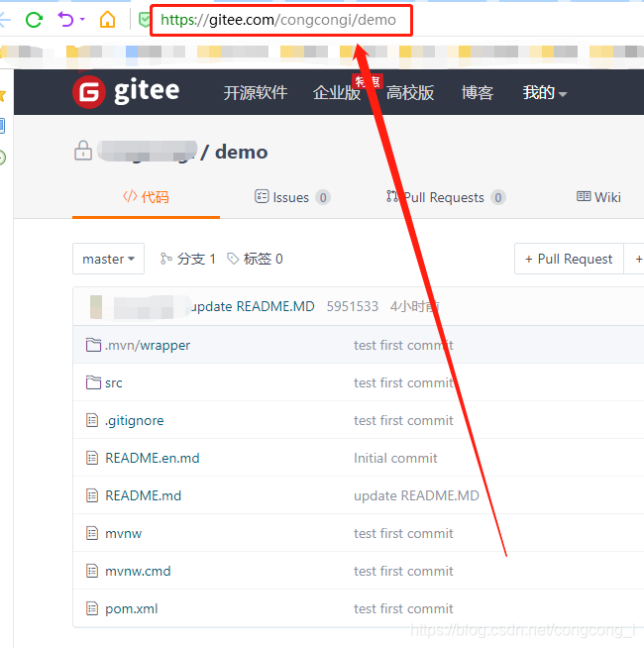Screen dimensions: 644x648
Task: Click the .gitignore file icon
Action: 92,420
